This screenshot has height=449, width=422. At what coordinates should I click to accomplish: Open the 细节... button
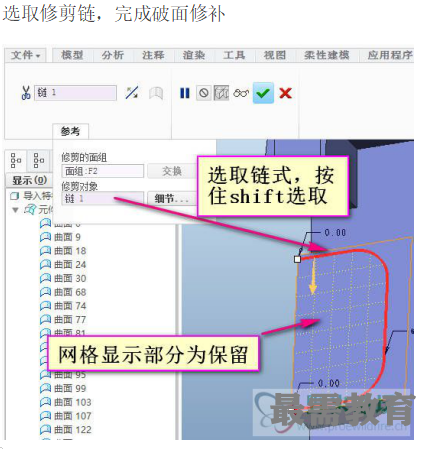pyautogui.click(x=172, y=199)
